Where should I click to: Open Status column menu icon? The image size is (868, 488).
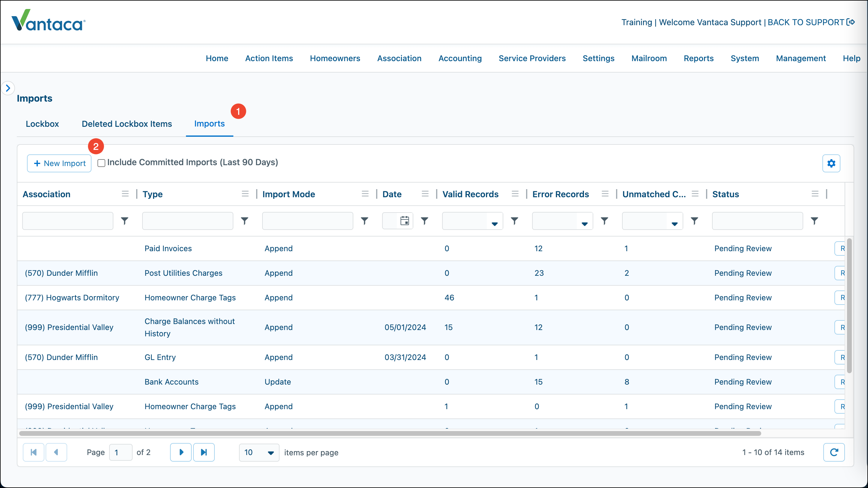pyautogui.click(x=815, y=194)
